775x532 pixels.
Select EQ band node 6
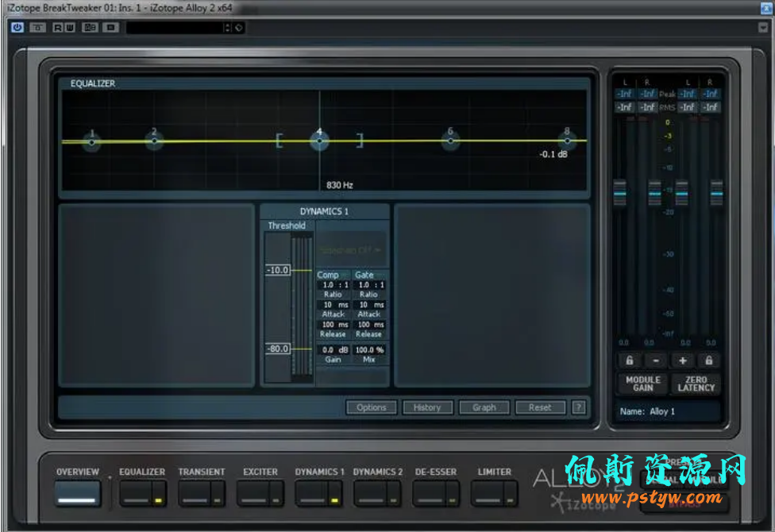(450, 141)
